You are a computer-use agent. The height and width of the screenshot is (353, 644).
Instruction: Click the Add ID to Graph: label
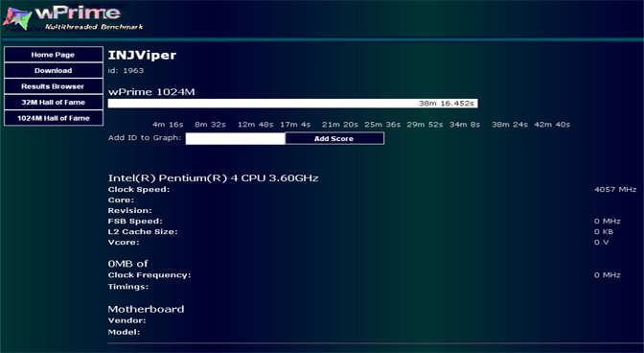pyautogui.click(x=145, y=138)
